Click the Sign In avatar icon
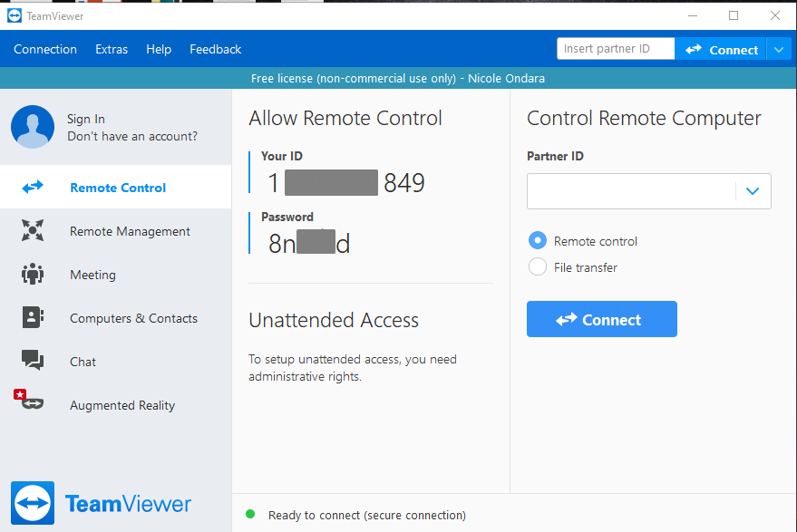The width and height of the screenshot is (797, 532). point(33,127)
